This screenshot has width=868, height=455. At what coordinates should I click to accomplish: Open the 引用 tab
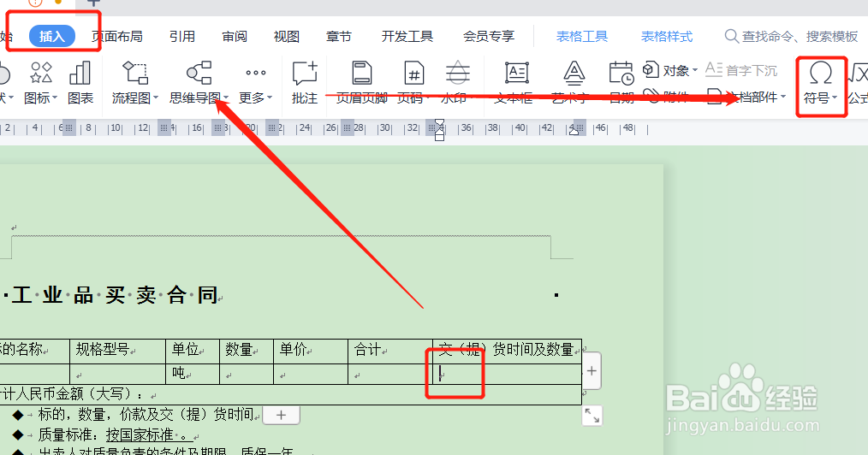(182, 37)
